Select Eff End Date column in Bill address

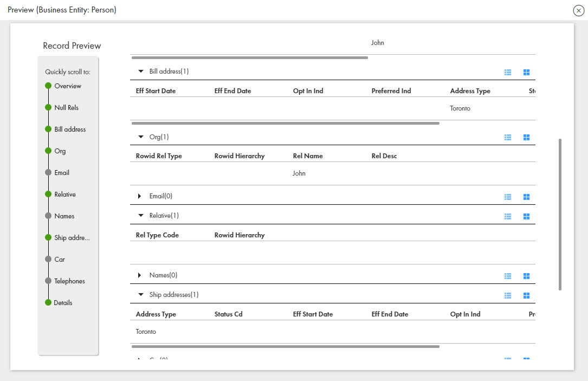coord(232,91)
